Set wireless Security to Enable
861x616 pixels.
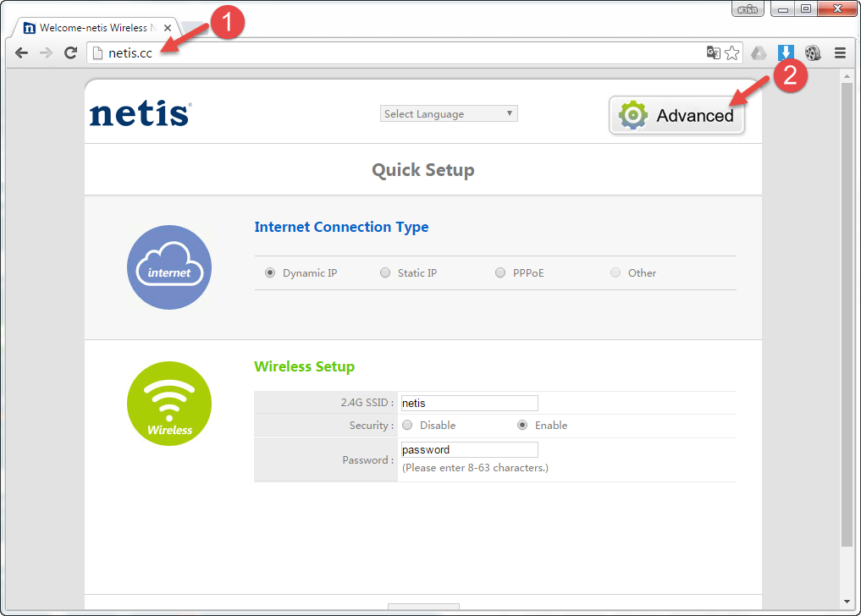(522, 425)
